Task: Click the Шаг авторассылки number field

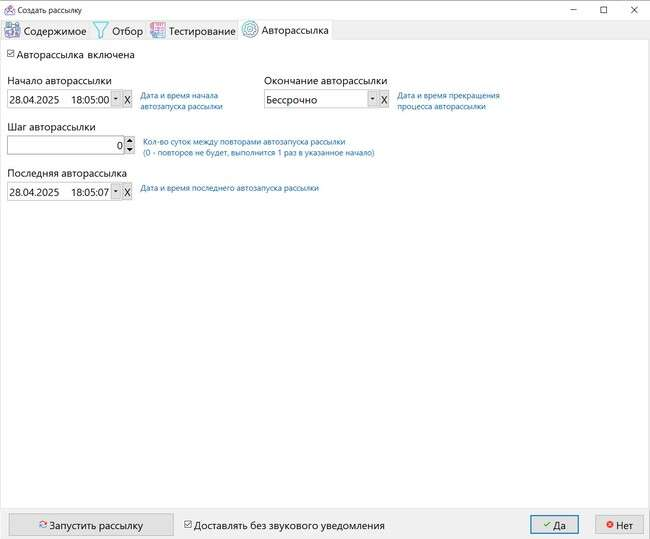Action: [64, 146]
